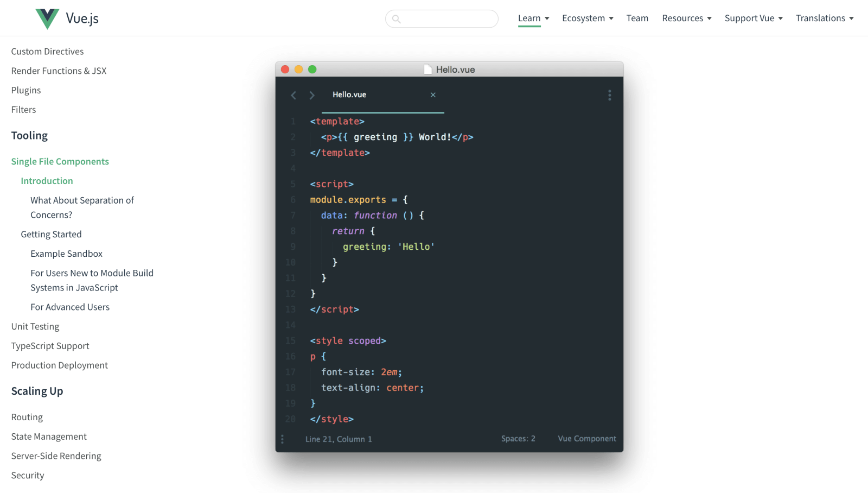The image size is (868, 493).
Task: Open the status bar menu (three dots bottom left)
Action: click(282, 439)
